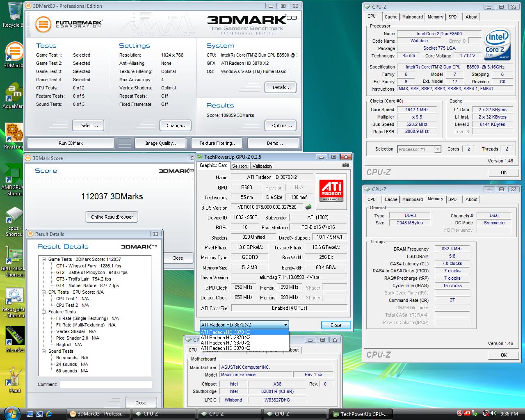
Task: Launch the 3DMark03 desktop shortcut
Action: pyautogui.click(x=14, y=55)
